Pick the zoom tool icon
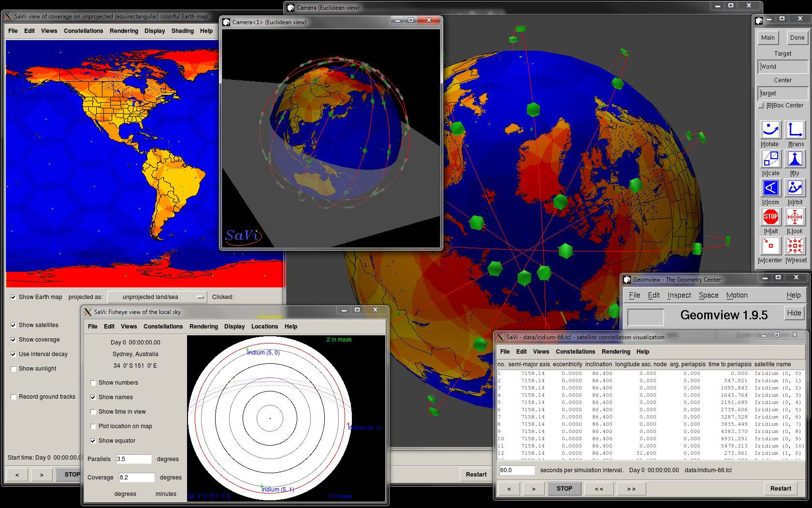Screen dimensions: 812x508 [x=770, y=188]
